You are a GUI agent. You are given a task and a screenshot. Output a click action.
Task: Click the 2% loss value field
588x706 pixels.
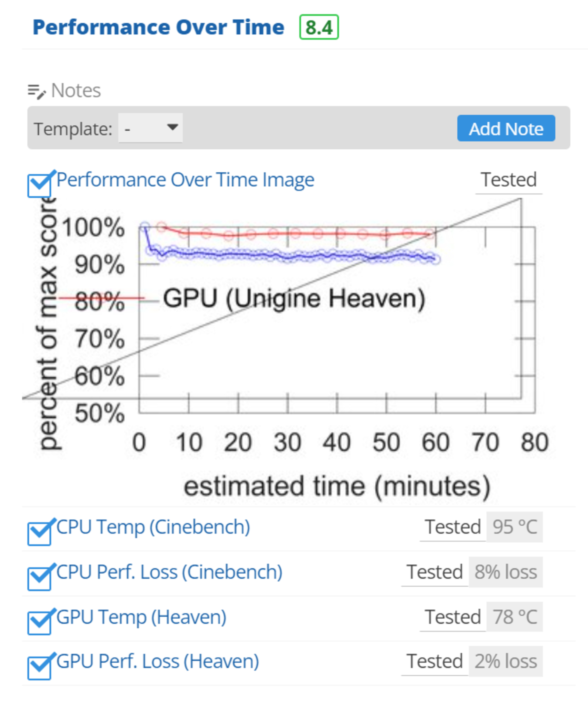[505, 661]
